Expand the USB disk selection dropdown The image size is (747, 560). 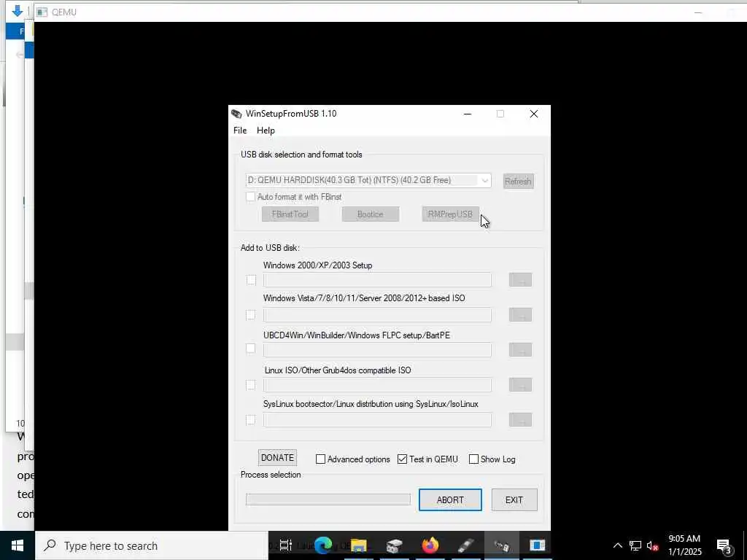[484, 181]
